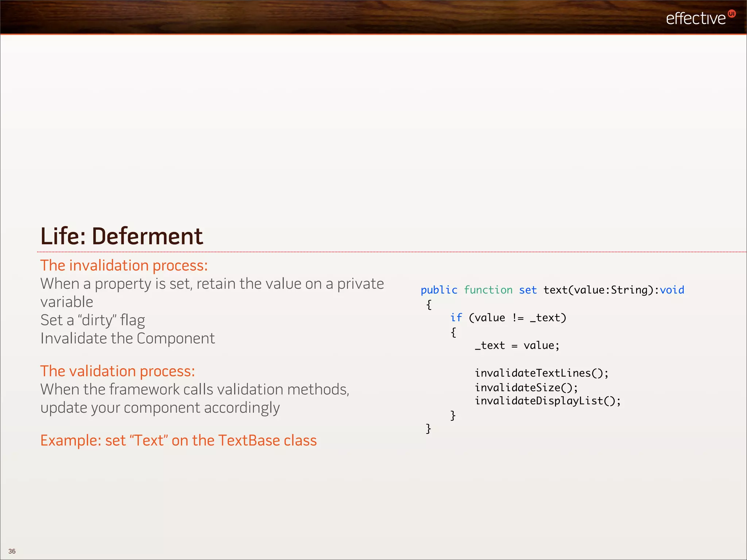Screen dimensions: 747x560
Task: Click the red UI badge icon
Action: pyautogui.click(x=731, y=14)
